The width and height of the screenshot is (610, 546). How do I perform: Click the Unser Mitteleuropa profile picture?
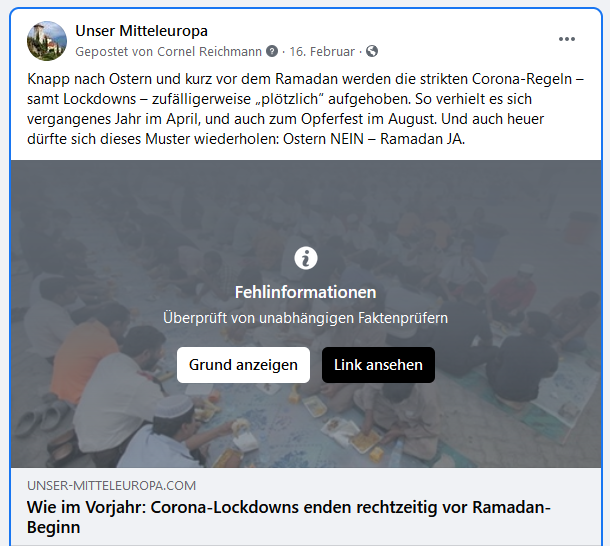47,41
